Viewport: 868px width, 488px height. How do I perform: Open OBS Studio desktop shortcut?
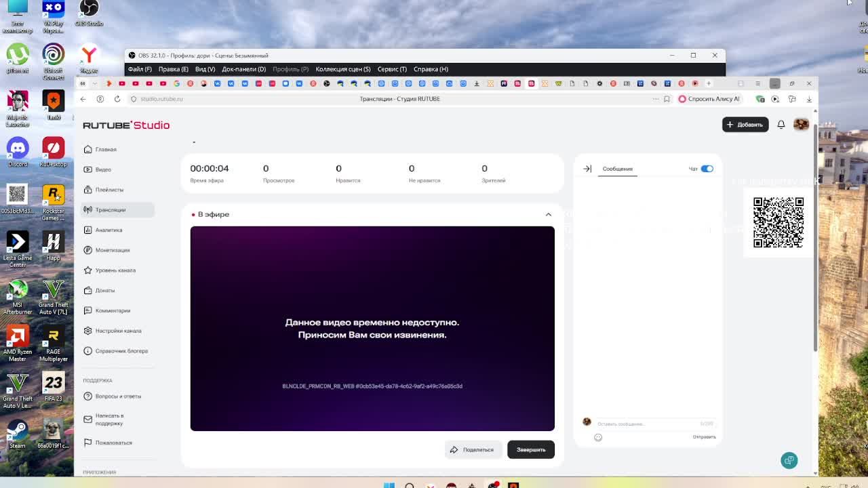89,14
